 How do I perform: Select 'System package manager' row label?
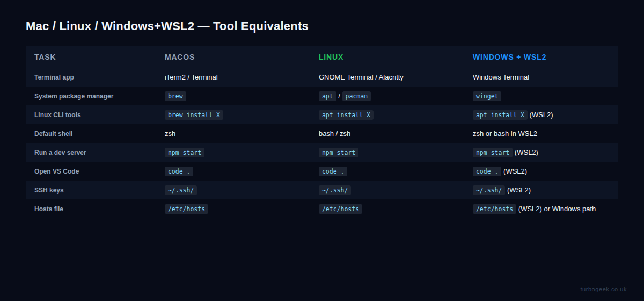click(x=74, y=96)
